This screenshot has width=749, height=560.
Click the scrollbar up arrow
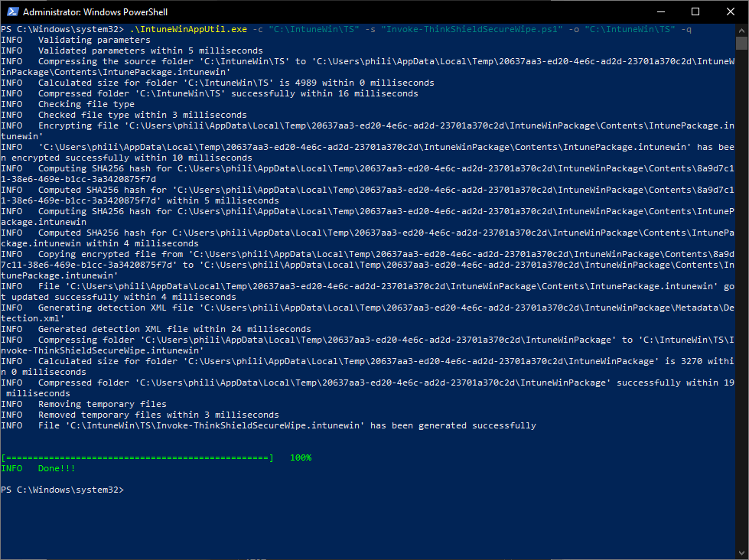(x=741, y=30)
